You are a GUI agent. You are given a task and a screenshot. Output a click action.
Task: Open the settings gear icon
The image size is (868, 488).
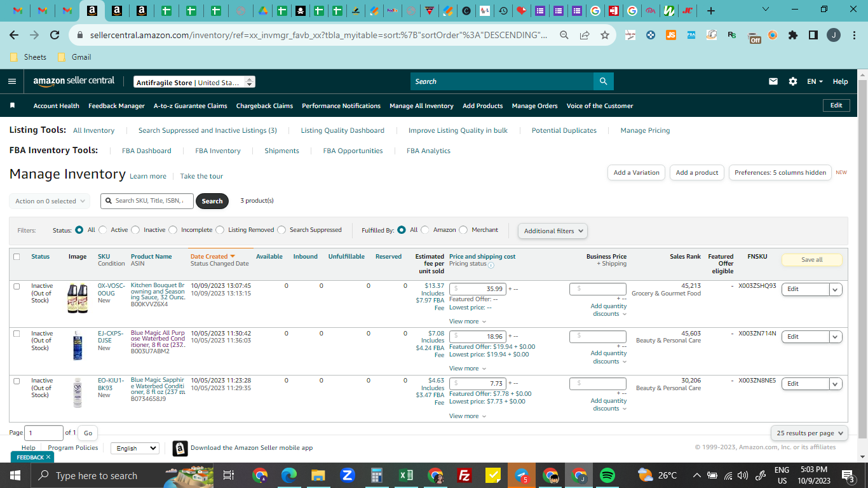click(x=793, y=81)
